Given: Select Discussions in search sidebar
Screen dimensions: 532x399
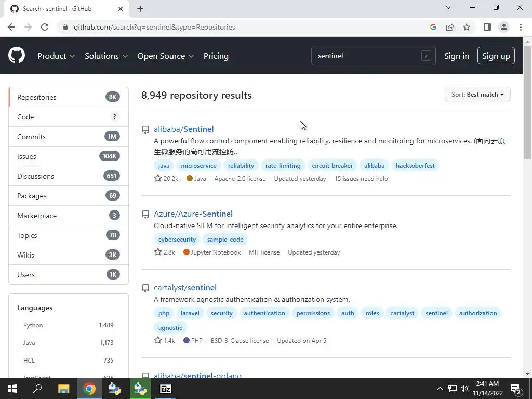Looking at the screenshot, I should (69, 176).
